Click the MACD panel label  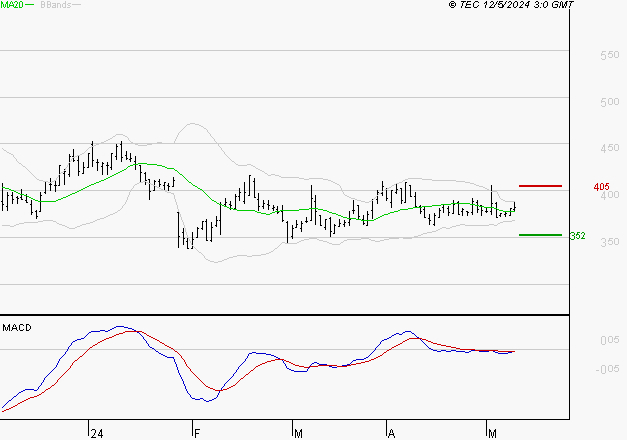(x=17, y=328)
